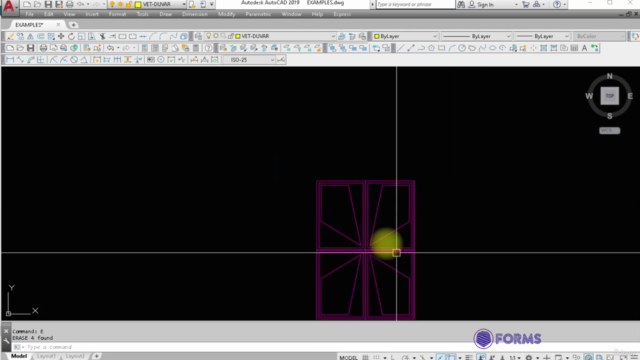The image size is (640, 360).
Task: Select the Polygon draw tool
Action: coord(431,48)
